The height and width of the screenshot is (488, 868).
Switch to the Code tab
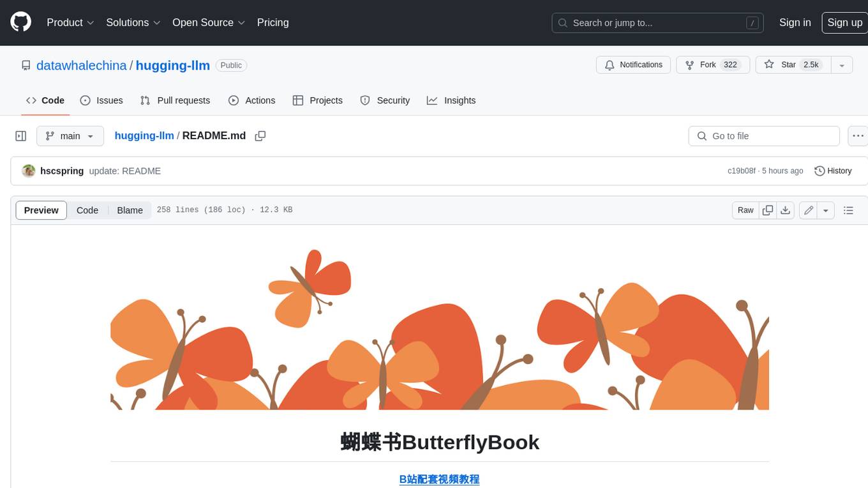[x=45, y=100]
